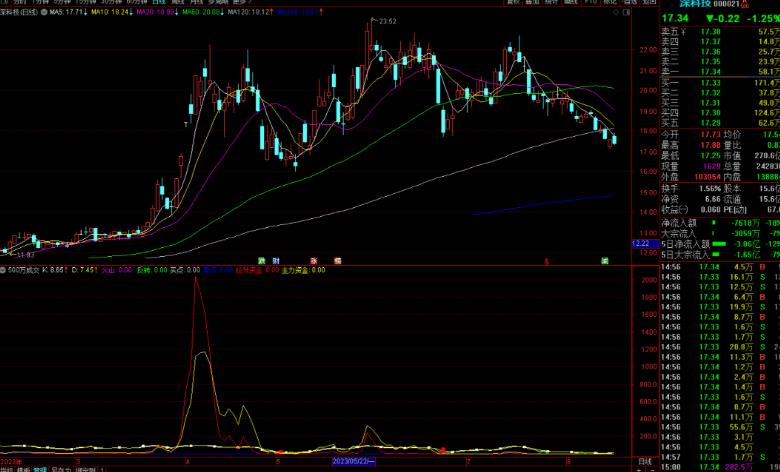This screenshot has width=780, height=472.
Task: Click the 买一 price 17.33
Action: click(710, 83)
